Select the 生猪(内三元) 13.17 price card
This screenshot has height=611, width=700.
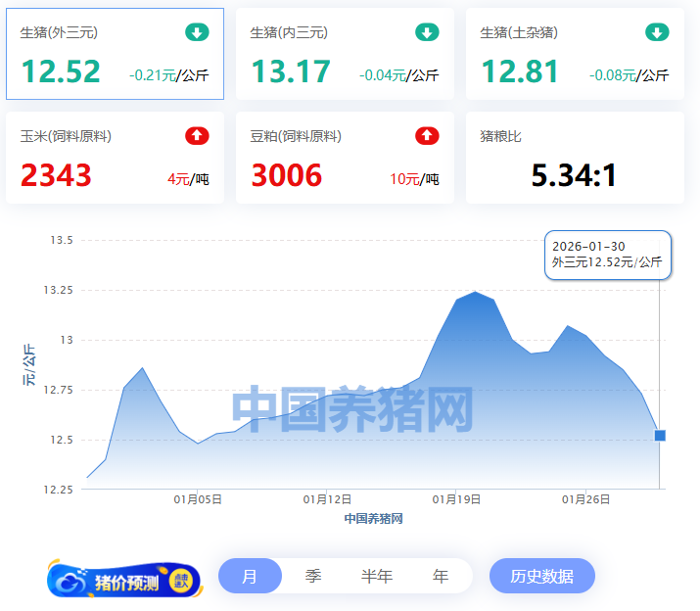click(x=345, y=55)
